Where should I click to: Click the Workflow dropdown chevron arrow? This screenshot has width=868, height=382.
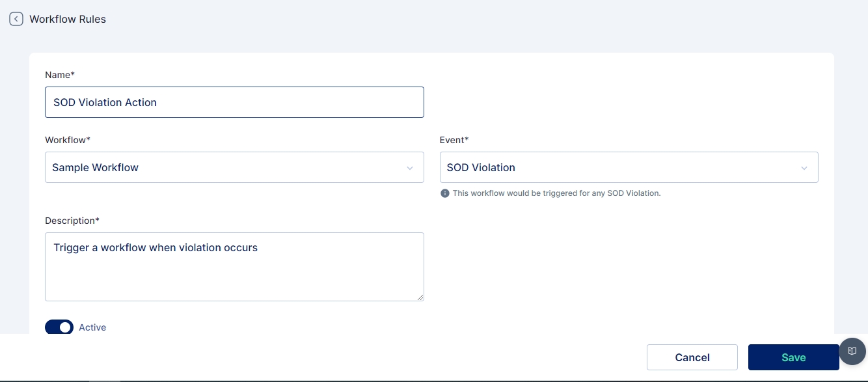pyautogui.click(x=410, y=168)
